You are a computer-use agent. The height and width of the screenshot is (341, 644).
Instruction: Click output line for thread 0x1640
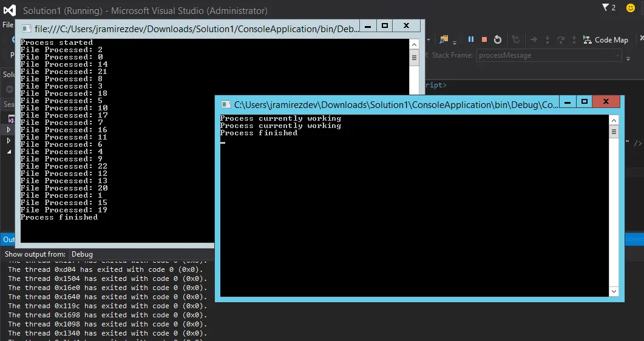coord(107,297)
